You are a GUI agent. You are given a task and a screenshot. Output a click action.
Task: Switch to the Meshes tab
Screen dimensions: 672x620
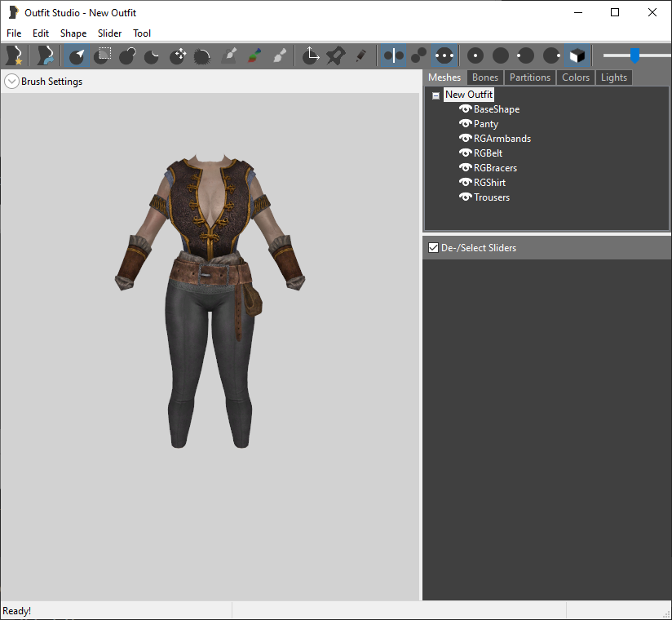pyautogui.click(x=444, y=77)
